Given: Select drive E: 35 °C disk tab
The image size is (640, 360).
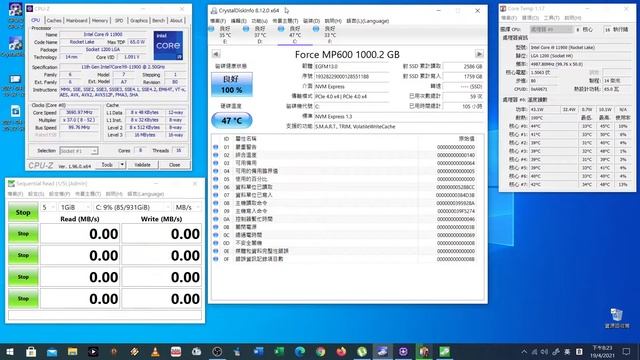Looking at the screenshot, I should pyautogui.click(x=225, y=35).
